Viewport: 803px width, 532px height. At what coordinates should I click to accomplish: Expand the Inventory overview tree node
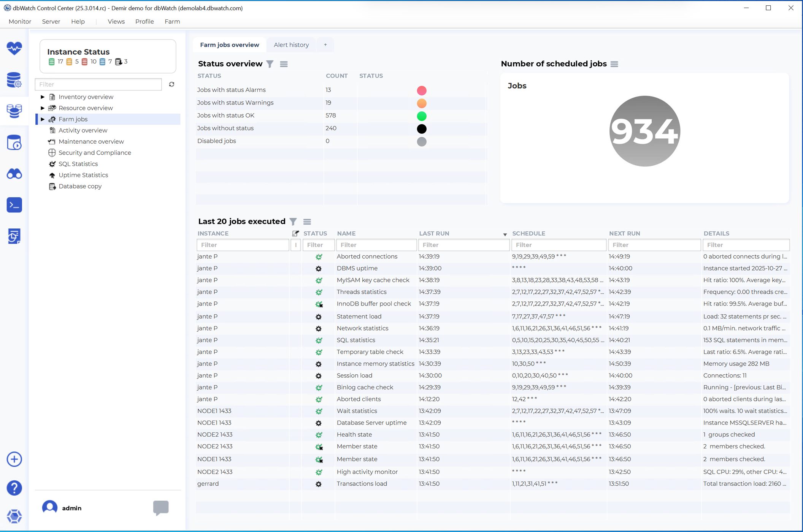[43, 97]
